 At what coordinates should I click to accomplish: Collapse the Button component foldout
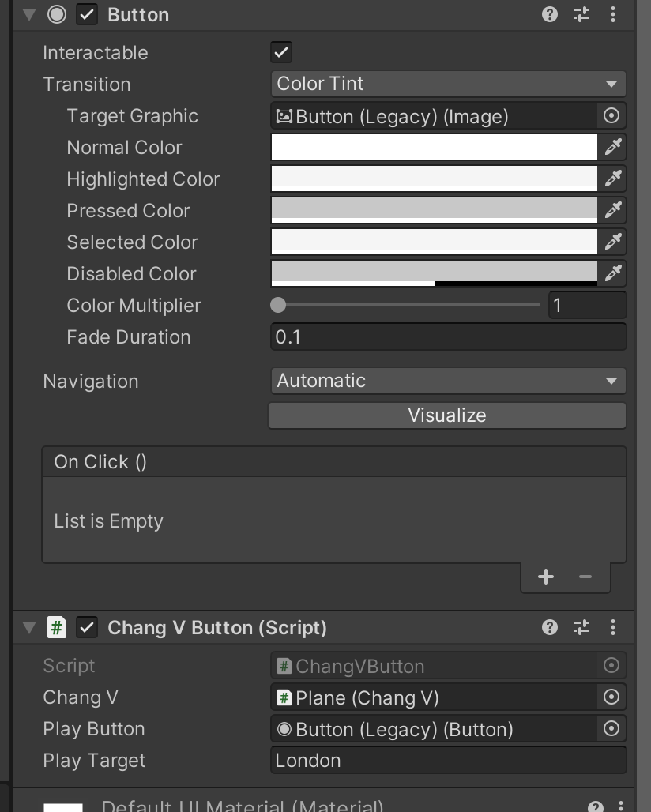click(29, 14)
